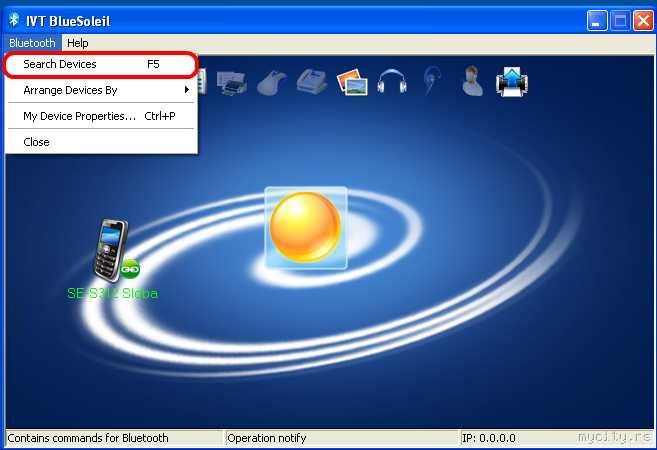This screenshot has height=450, width=657.
Task: Click the SE S312 Sloba device label
Action: [x=113, y=293]
